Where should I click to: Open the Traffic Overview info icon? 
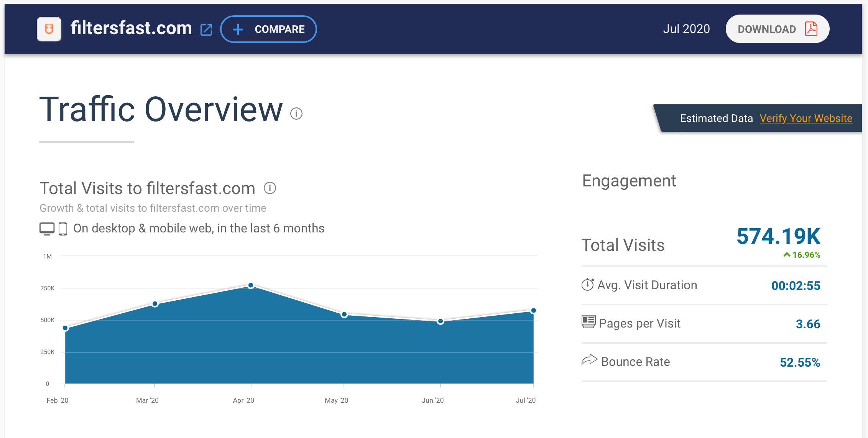point(296,114)
